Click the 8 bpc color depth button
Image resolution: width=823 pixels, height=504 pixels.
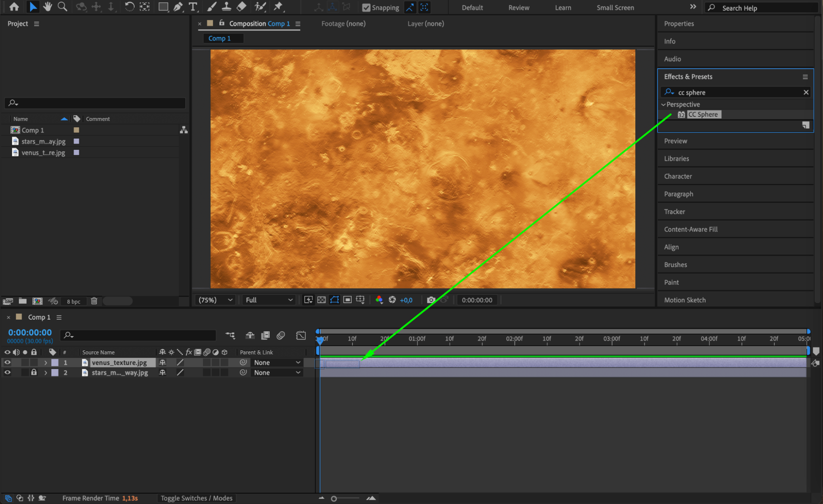coord(74,302)
